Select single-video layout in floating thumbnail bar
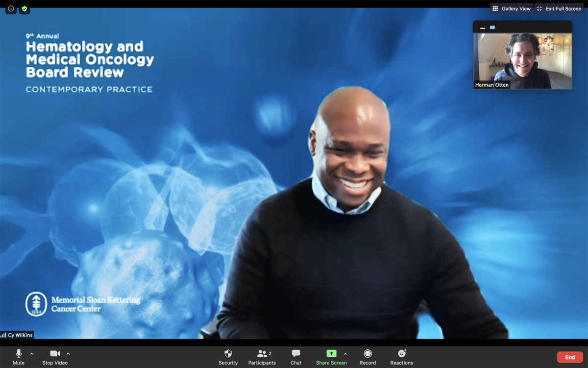The width and height of the screenshot is (588, 368). [492, 27]
